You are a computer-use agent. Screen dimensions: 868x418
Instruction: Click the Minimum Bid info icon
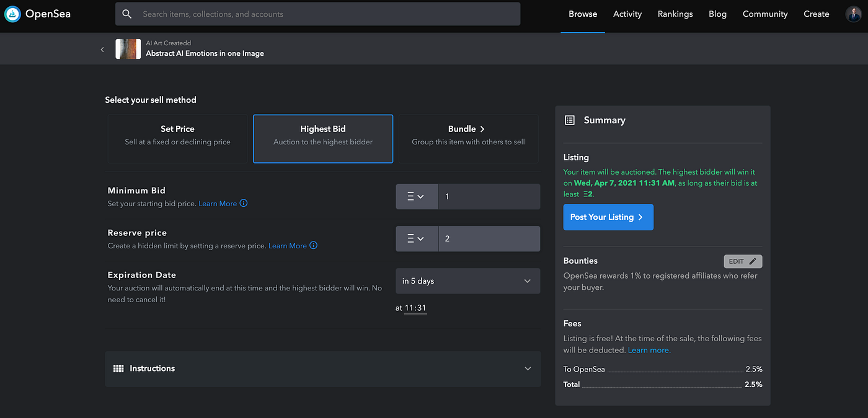pos(244,203)
